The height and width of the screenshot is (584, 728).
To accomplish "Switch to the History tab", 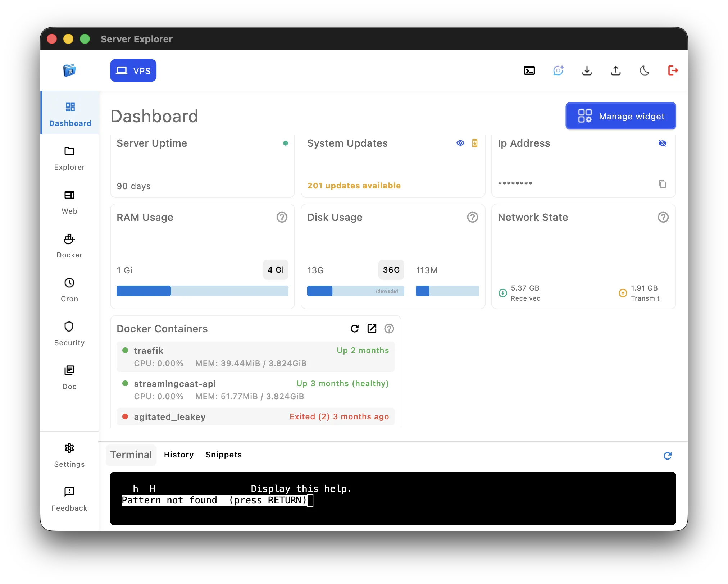I will tap(179, 455).
